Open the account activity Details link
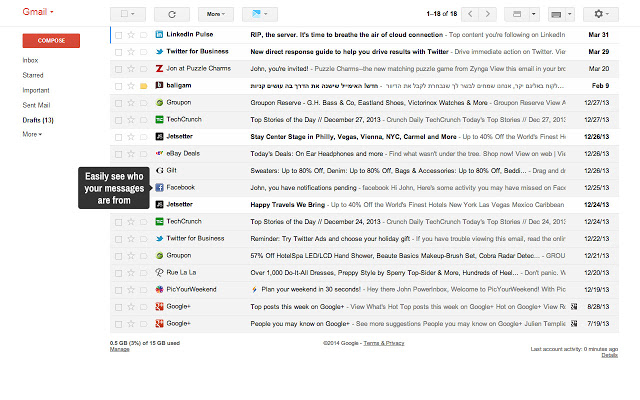Viewport: 640px width, 400px height. coord(609,355)
